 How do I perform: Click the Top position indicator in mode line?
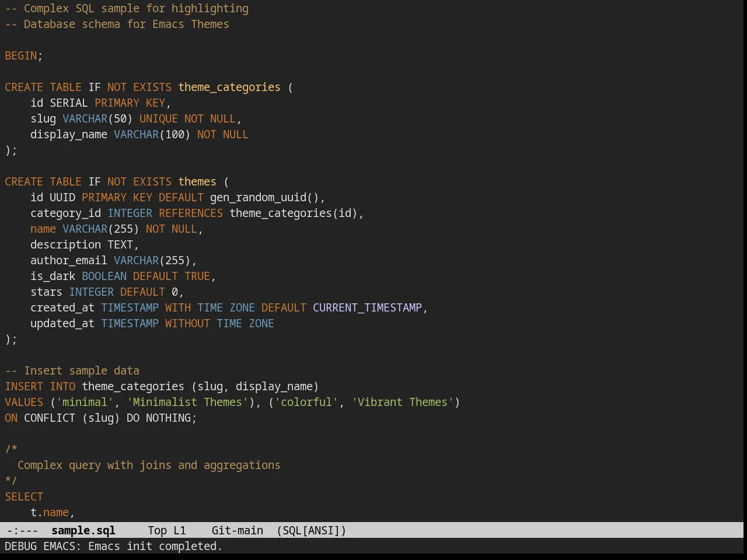157,530
